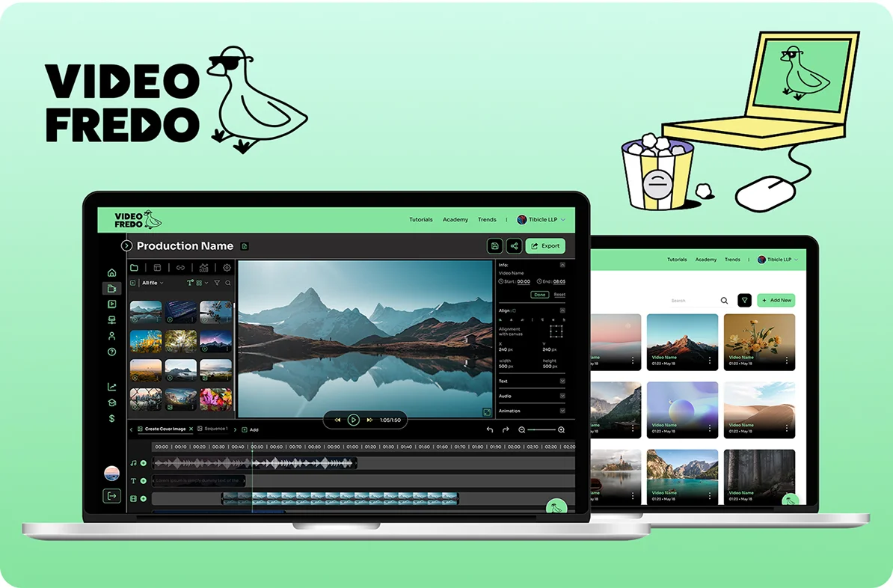
Task: Click the redo arrow above the timeline
Action: point(506,429)
